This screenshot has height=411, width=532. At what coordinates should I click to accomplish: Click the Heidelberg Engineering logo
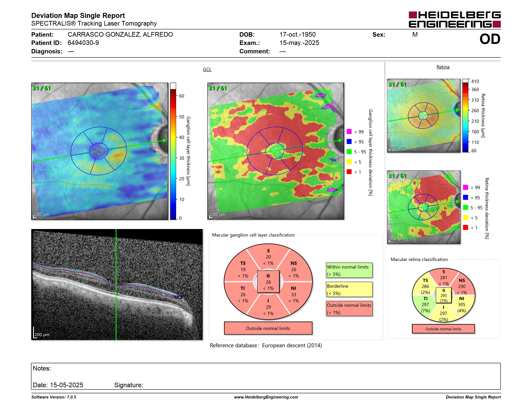click(x=455, y=20)
